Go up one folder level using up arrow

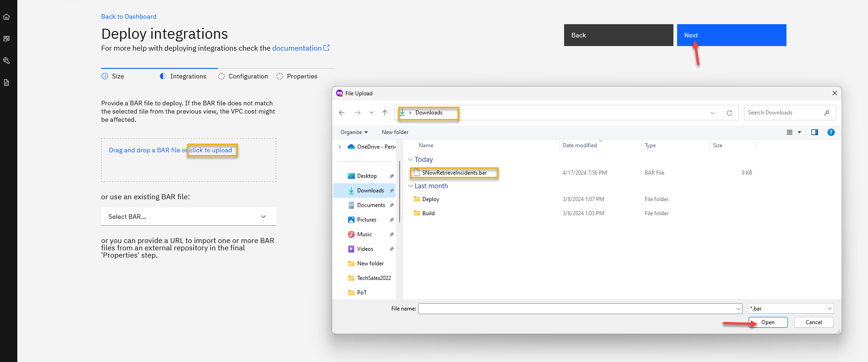click(x=385, y=113)
